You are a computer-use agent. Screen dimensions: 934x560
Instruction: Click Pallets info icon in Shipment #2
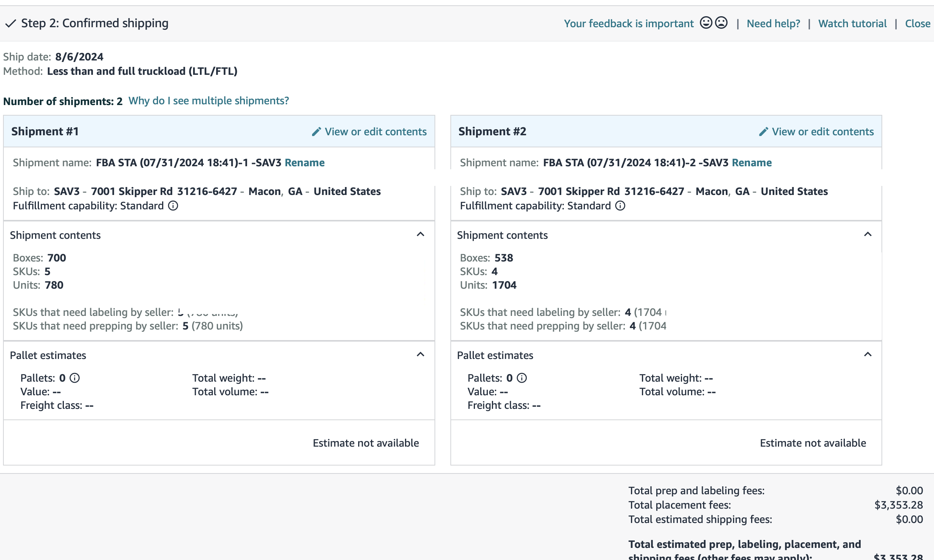pos(522,378)
